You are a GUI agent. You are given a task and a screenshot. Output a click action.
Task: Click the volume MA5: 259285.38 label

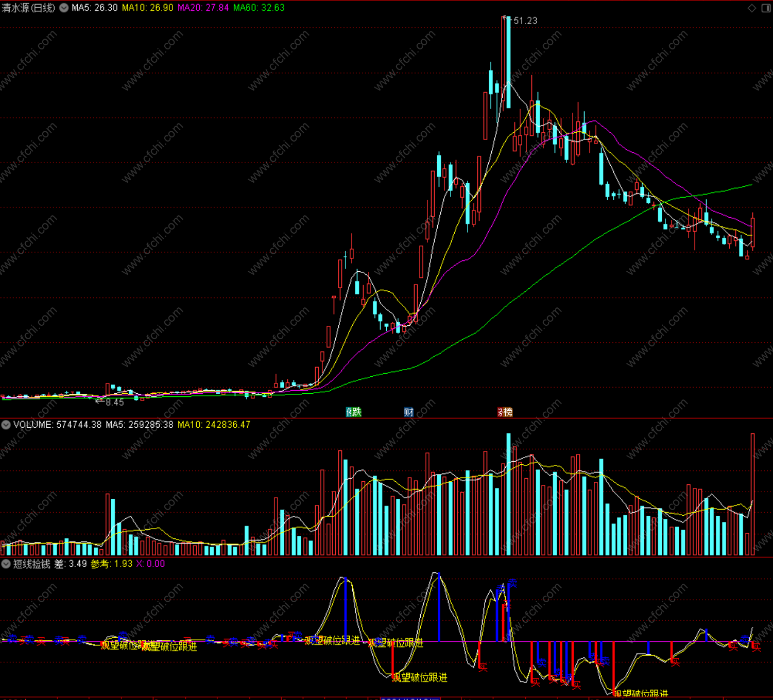click(x=140, y=425)
